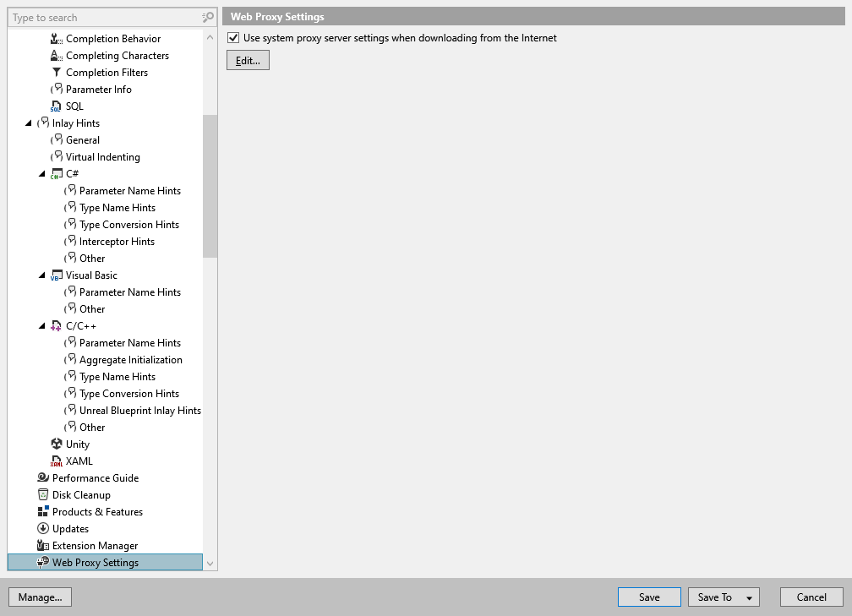Click the Web Proxy Settings globe icon

[43, 562]
